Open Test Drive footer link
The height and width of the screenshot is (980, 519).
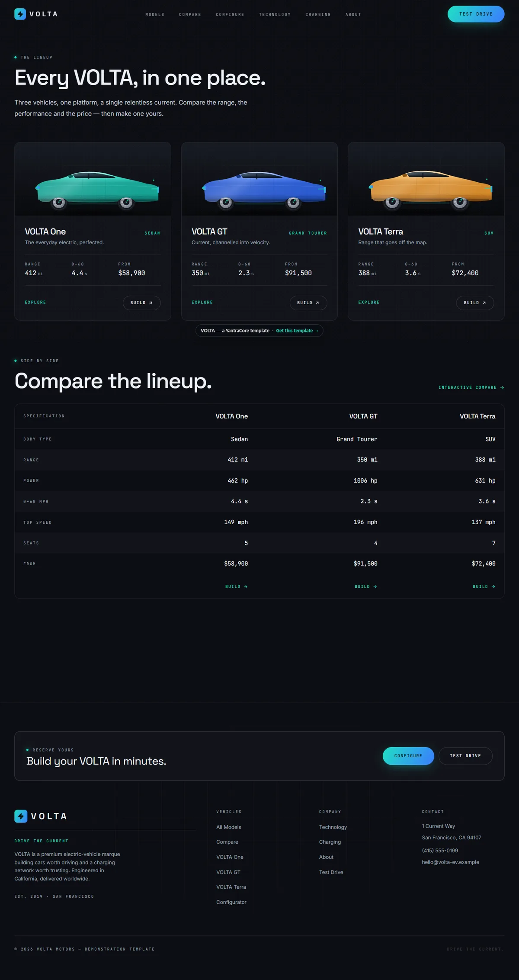point(331,872)
